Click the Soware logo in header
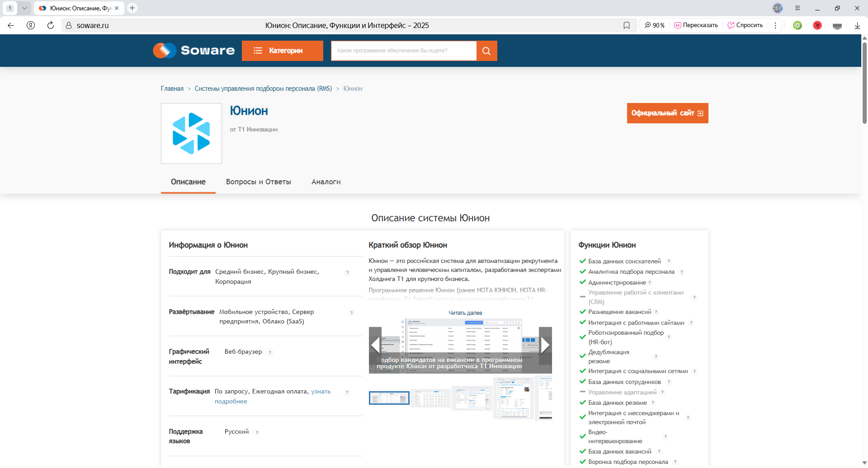The image size is (868, 468). (194, 51)
